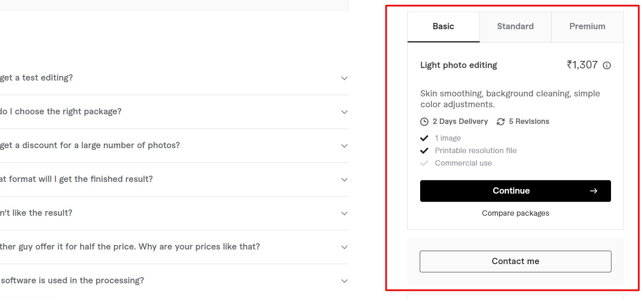Click the checkmark beside 1 image
The image size is (644, 300).
tap(424, 138)
